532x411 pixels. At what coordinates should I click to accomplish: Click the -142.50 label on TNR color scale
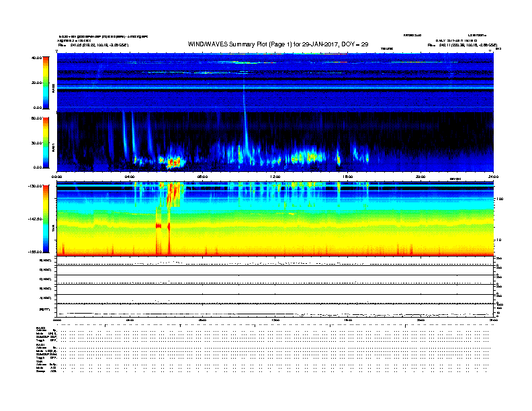[35, 219]
